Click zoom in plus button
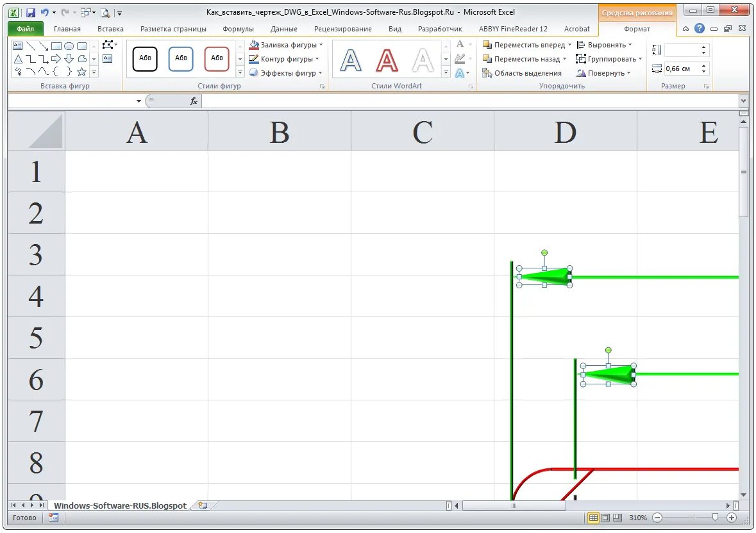 (732, 518)
